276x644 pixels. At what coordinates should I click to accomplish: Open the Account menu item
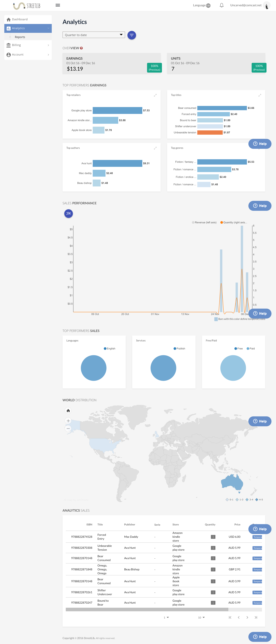point(28,55)
